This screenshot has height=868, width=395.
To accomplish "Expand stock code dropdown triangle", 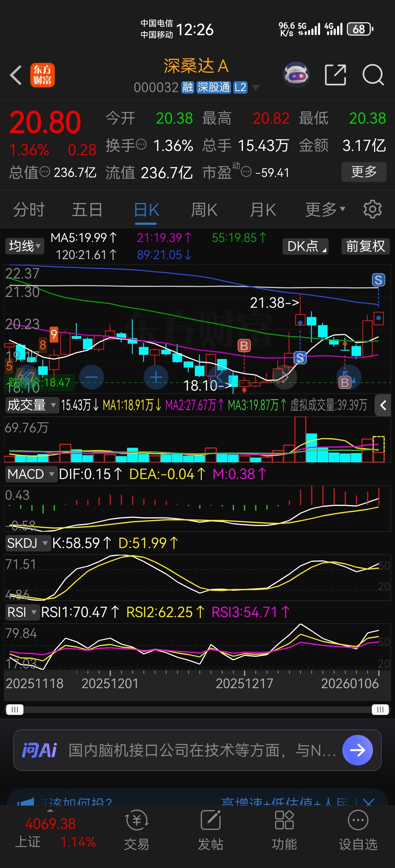I will [256, 87].
